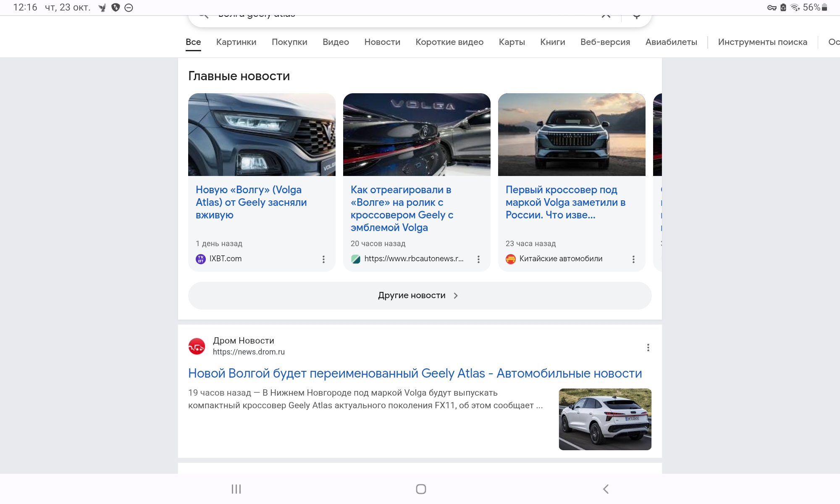Tap Android back navigation button
Viewport: 840px width, 504px height.
[x=606, y=489]
